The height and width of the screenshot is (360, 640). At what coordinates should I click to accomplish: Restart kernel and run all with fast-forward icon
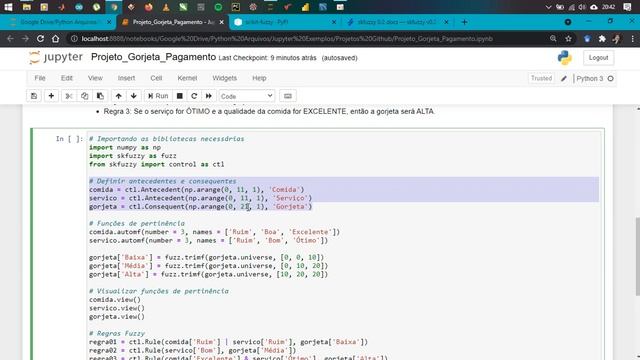pyautogui.click(x=209, y=96)
